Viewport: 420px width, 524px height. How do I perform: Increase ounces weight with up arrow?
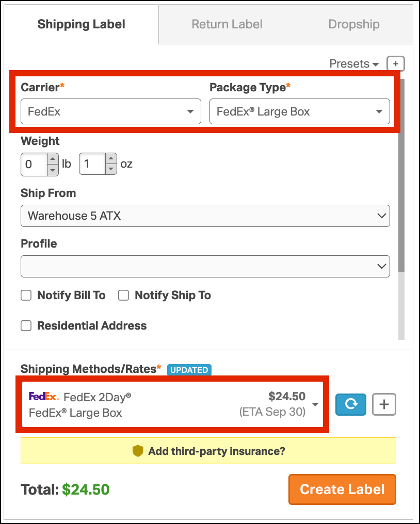tap(111, 159)
